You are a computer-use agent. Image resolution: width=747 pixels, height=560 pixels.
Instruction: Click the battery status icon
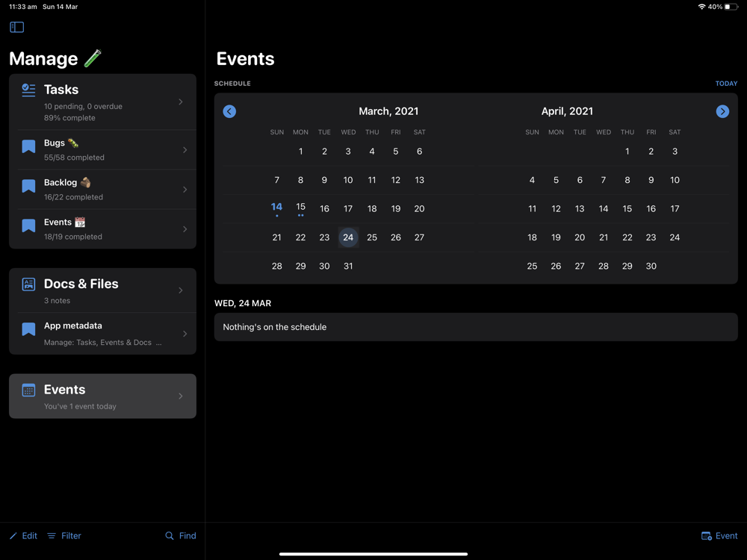[x=731, y=7]
